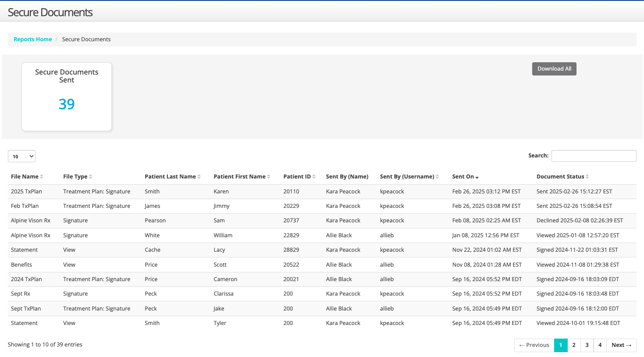
Task: Click Signed 2024-11-22 01:03:31 EST status
Action: (577, 250)
